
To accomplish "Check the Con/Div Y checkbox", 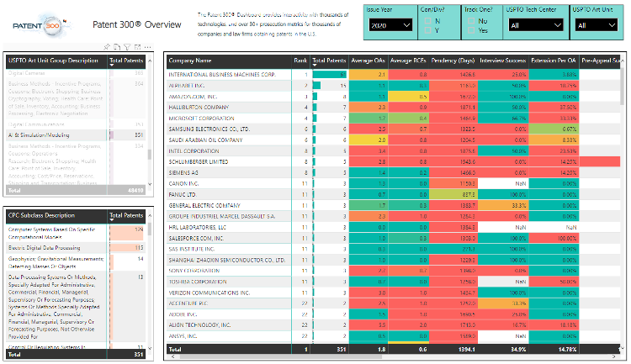I will (427, 30).
